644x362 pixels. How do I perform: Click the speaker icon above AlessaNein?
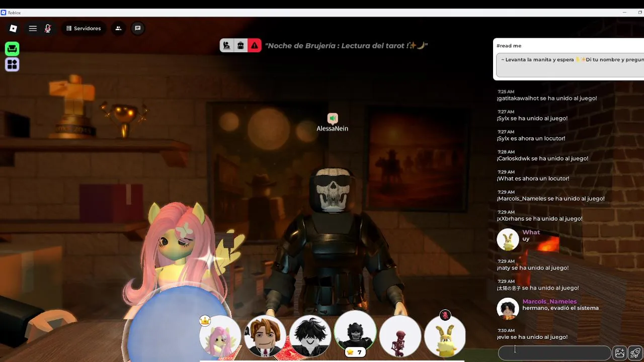pos(333,119)
